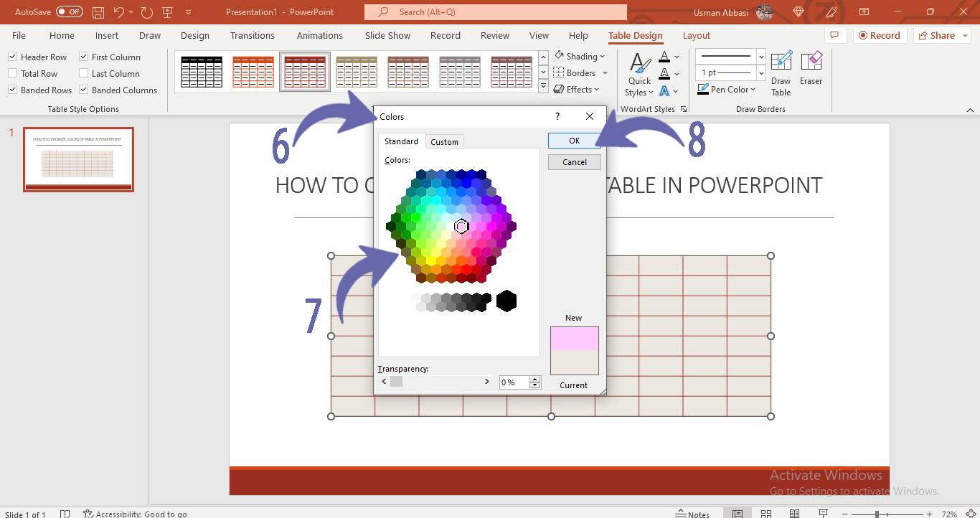Switch to Custom tab in Colors dialog
The image size is (980, 518).
pyautogui.click(x=444, y=141)
